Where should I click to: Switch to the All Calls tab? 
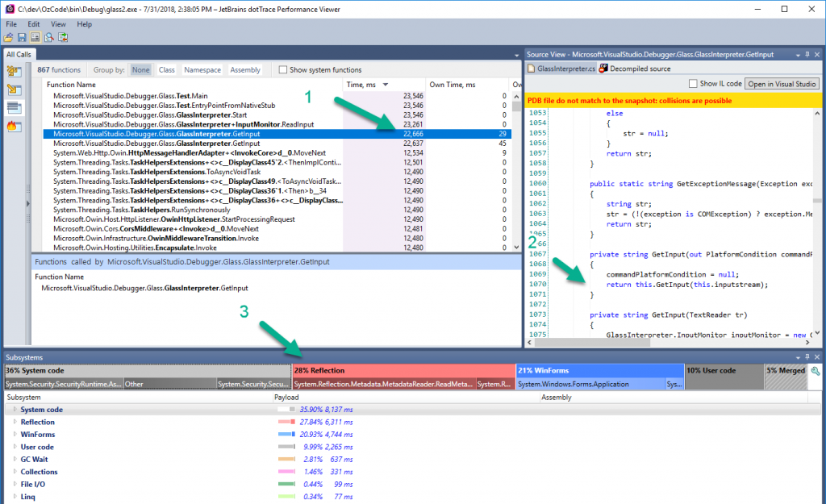tap(18, 53)
